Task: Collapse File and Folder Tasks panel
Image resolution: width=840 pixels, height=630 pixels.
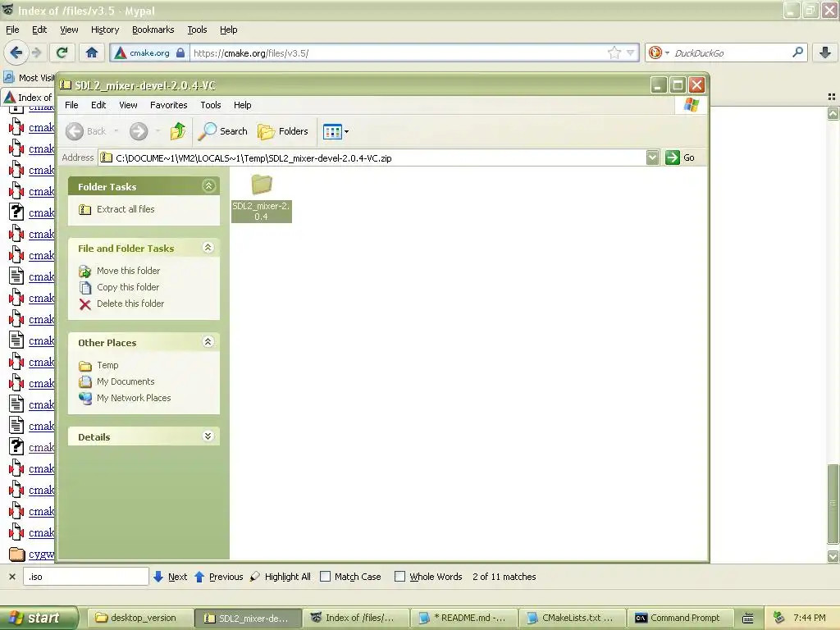Action: click(208, 248)
